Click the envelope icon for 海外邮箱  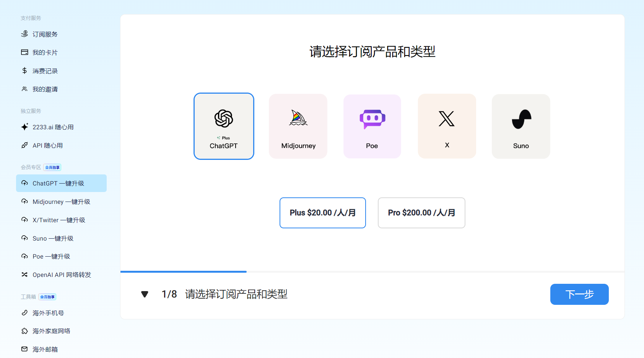pos(25,349)
